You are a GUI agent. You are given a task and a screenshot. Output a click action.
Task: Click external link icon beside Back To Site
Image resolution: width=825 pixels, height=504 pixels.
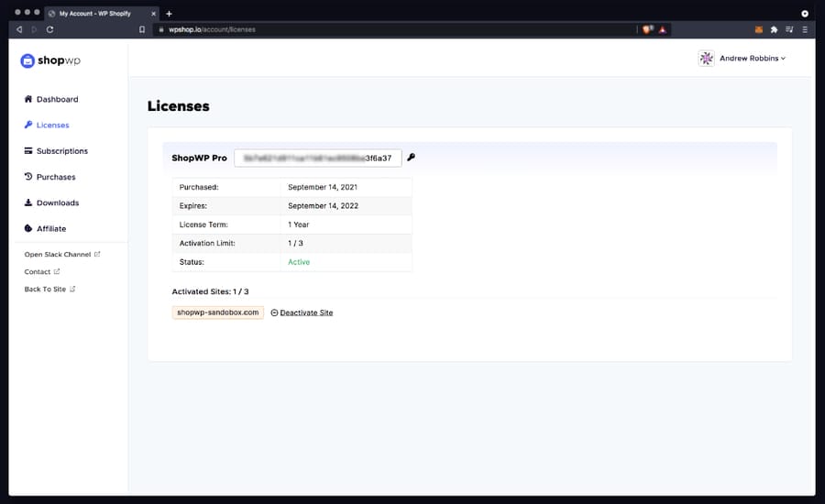72,289
